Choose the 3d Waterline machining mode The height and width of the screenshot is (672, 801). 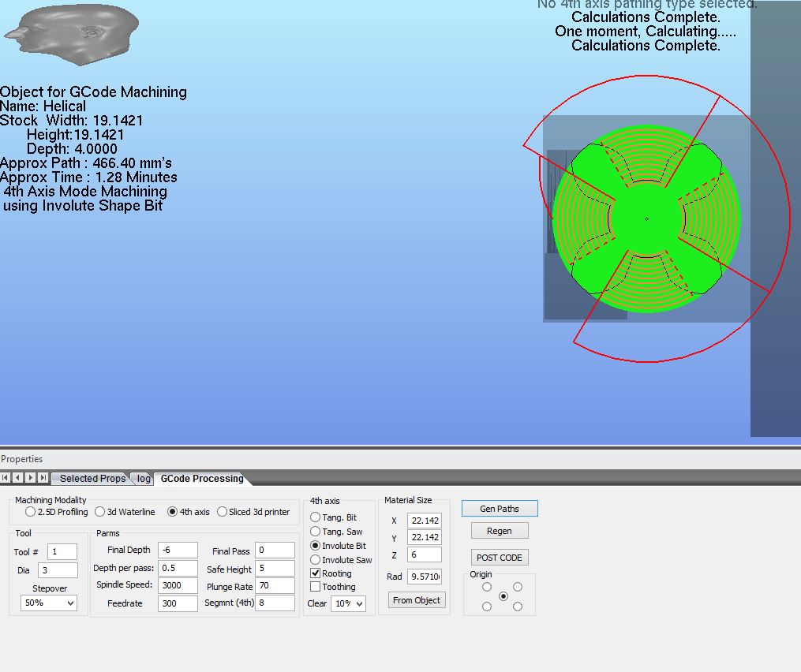(x=100, y=512)
